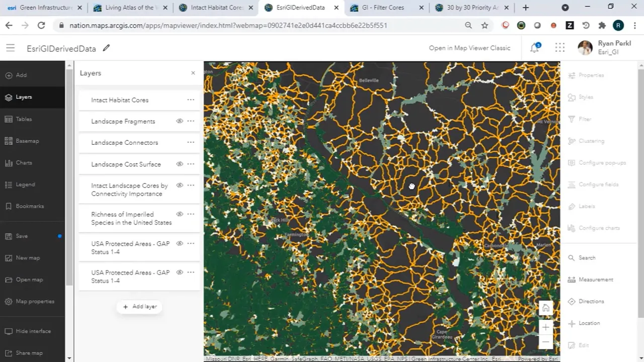
Task: Open options for Landscape Cost Surface layer
Action: [191, 164]
